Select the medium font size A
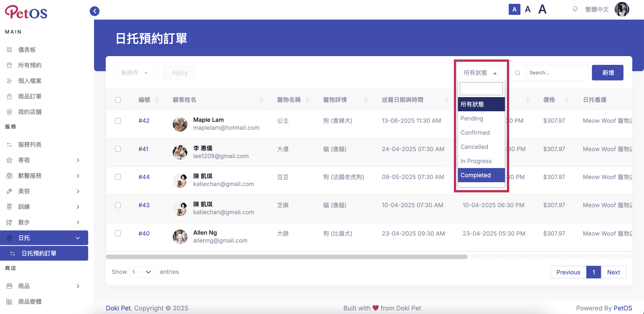 (x=528, y=9)
